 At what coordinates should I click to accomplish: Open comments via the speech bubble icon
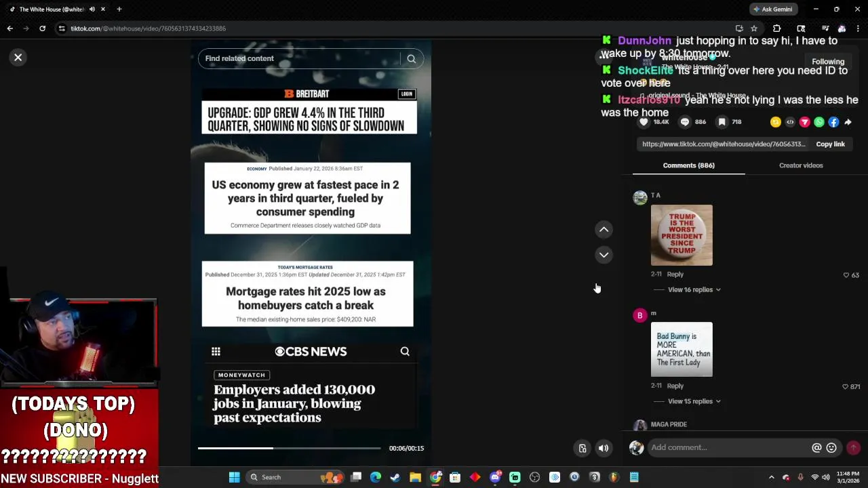pos(685,122)
